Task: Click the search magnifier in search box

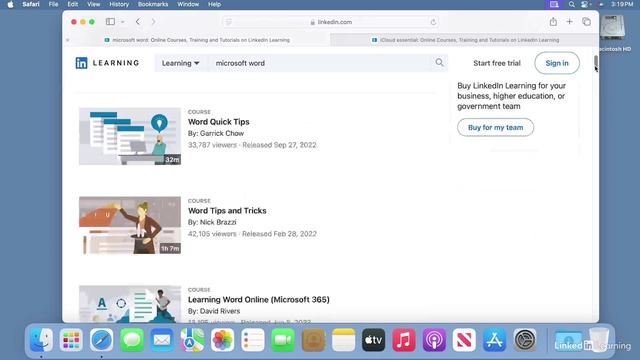Action: [439, 62]
